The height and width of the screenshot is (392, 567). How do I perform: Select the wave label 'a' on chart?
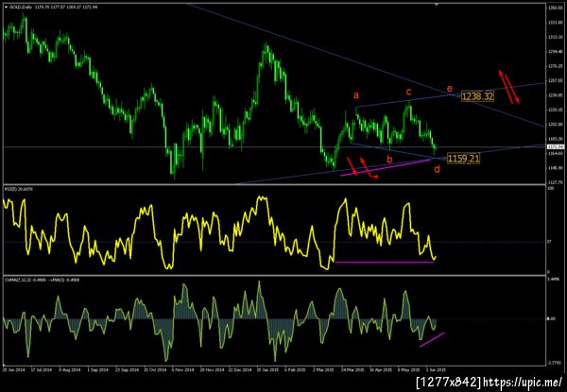click(356, 95)
